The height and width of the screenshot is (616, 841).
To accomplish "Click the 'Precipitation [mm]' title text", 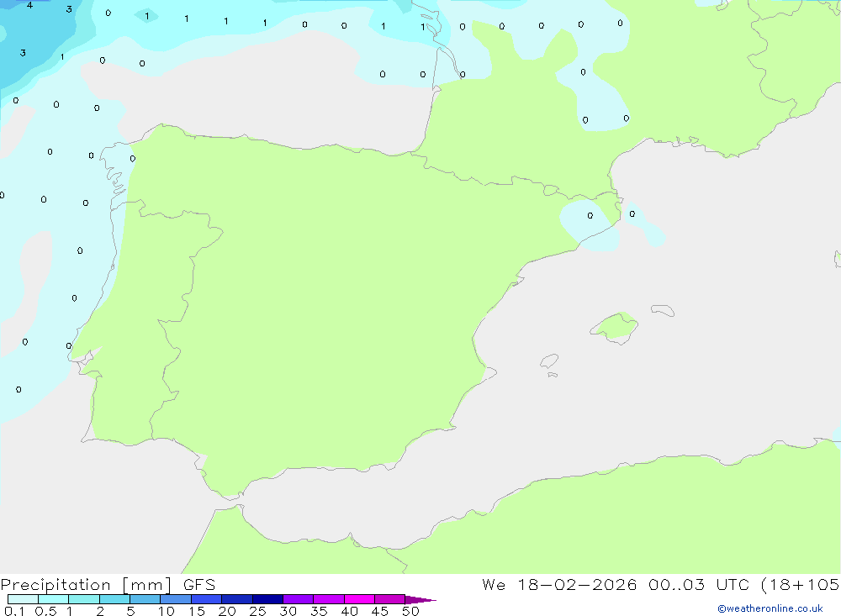I will pyautogui.click(x=87, y=585).
